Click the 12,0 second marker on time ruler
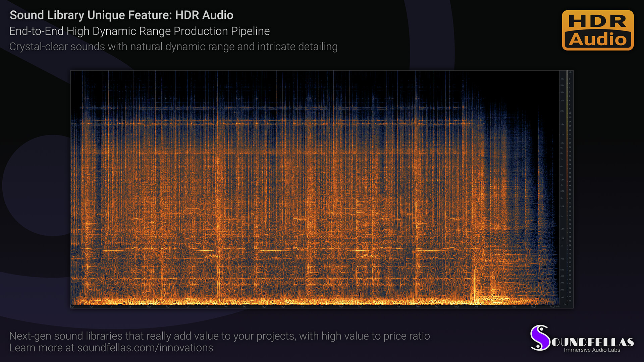This screenshot has width=644, height=362. point(533,307)
